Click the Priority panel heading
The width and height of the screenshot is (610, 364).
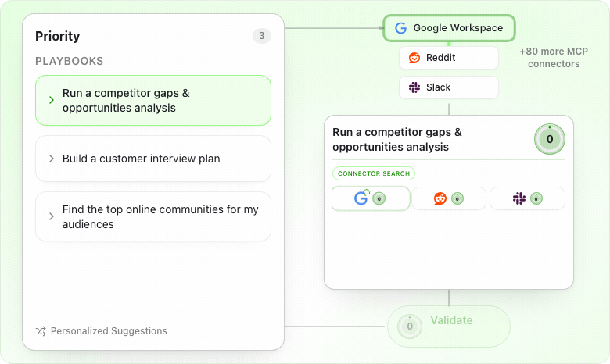tap(58, 36)
